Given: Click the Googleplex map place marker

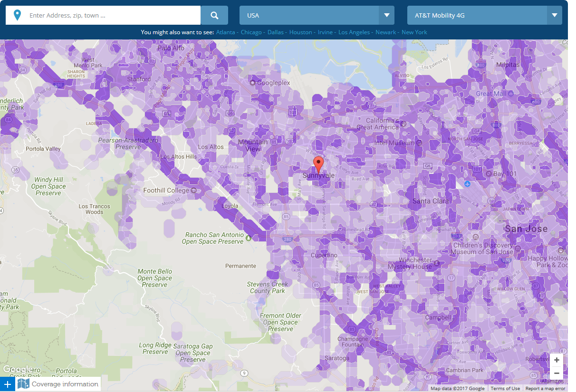Looking at the screenshot, I should tap(253, 83).
